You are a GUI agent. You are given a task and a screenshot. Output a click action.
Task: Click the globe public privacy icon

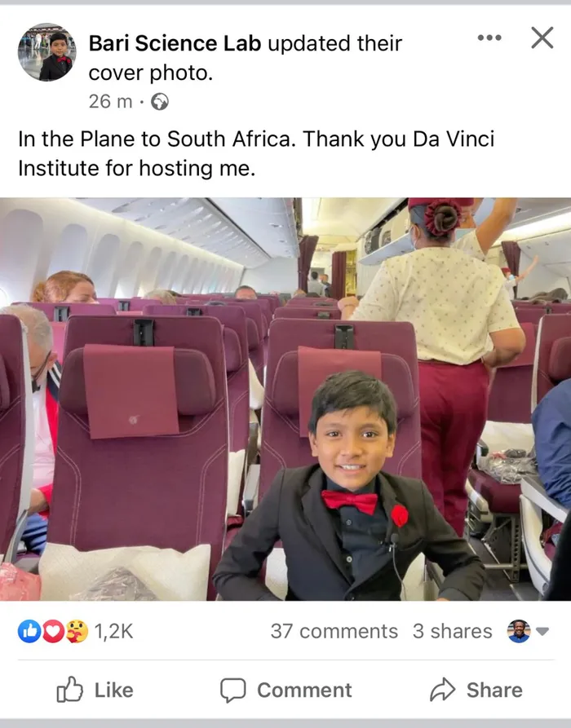161,102
